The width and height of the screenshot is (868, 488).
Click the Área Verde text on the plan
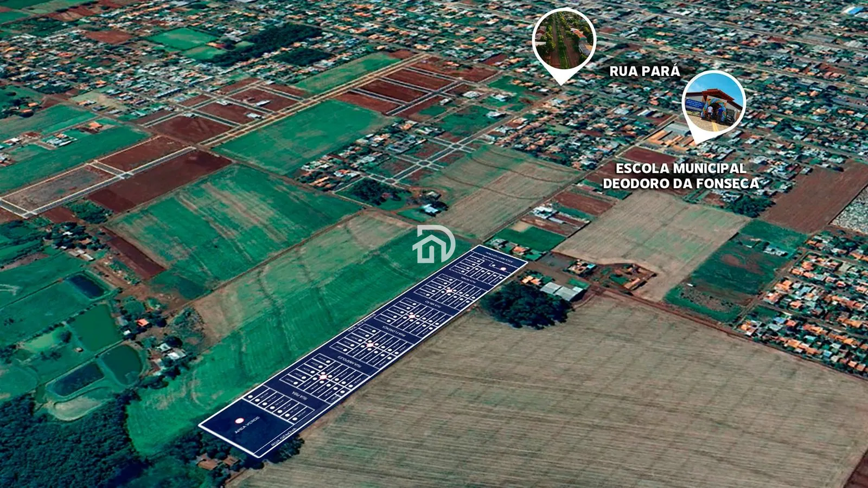point(248,425)
